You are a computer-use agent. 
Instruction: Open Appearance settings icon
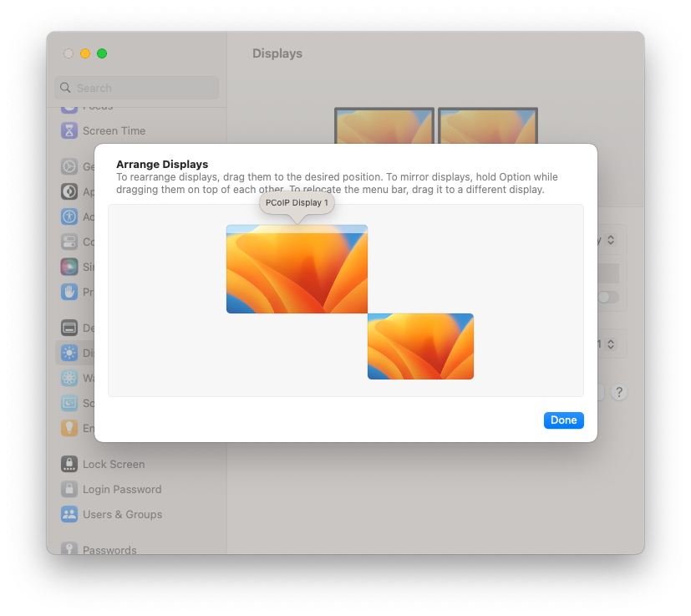tap(69, 191)
